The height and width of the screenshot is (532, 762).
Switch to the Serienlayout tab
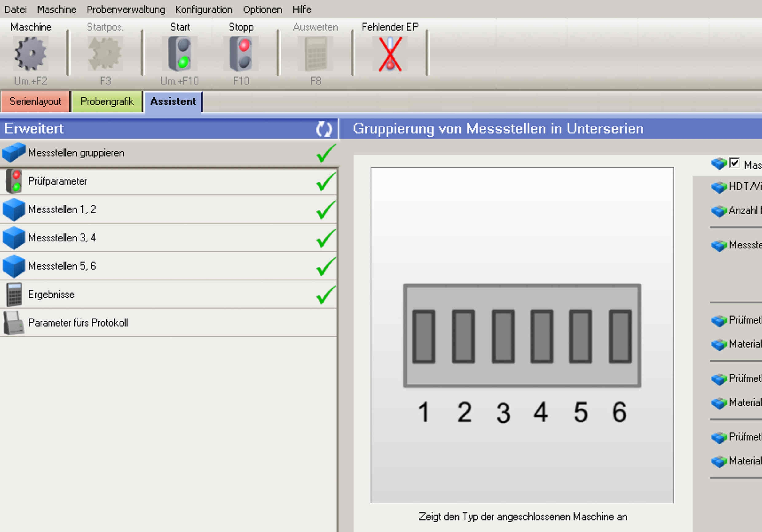point(35,101)
